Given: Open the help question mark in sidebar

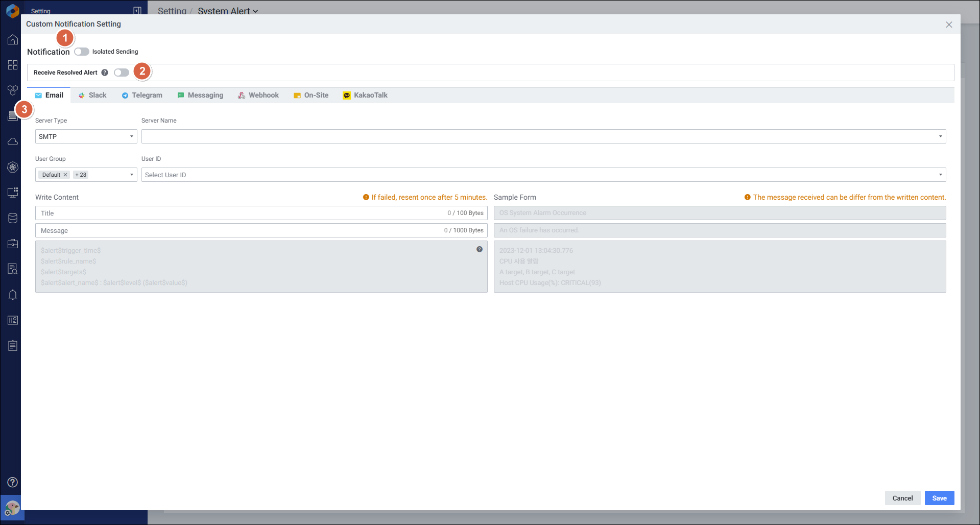Looking at the screenshot, I should 13,482.
